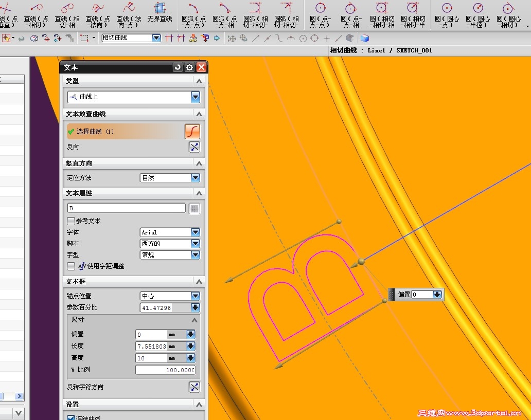Select the 圆(点-点-点) circle tool
The width and height of the screenshot is (531, 420).
pos(321,14)
